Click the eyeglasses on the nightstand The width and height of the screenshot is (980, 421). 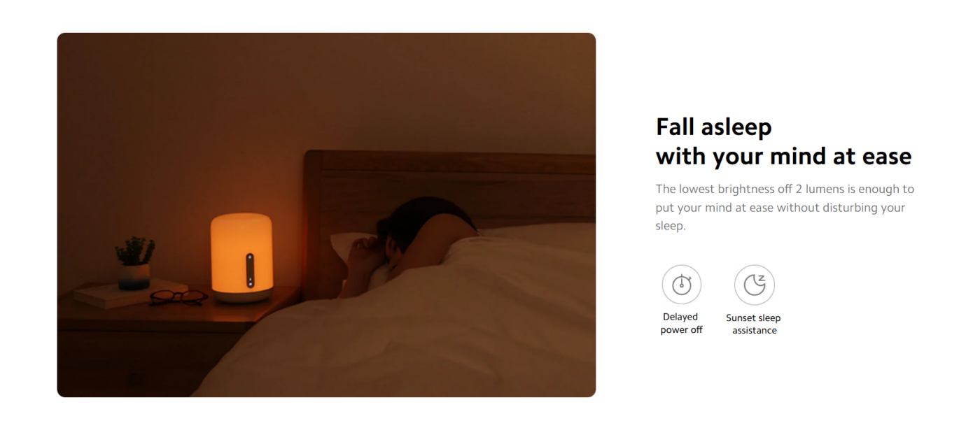pyautogui.click(x=178, y=298)
